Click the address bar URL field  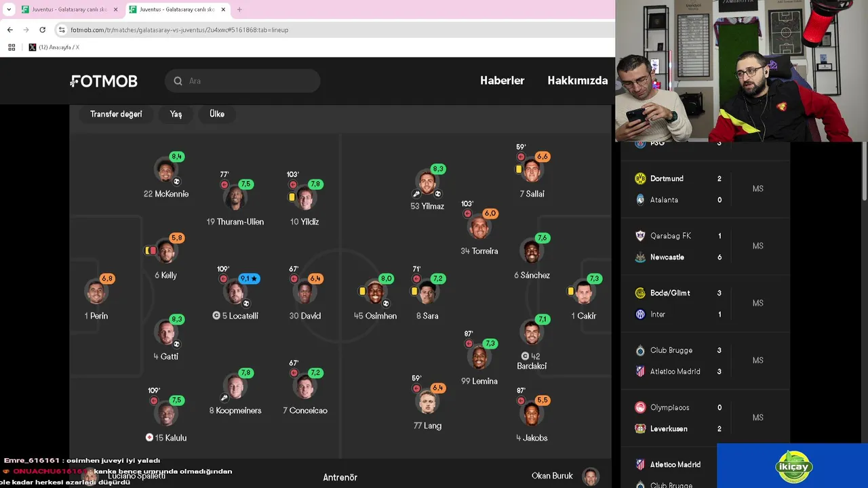click(332, 30)
